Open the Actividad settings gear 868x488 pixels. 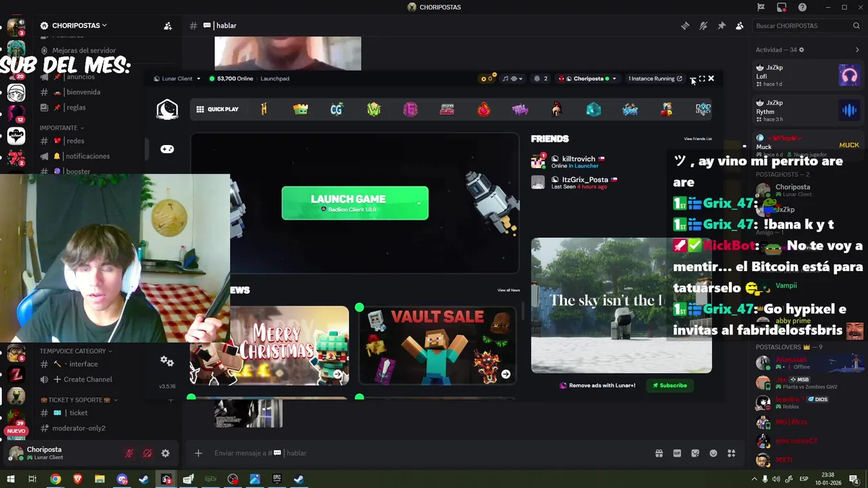[802, 49]
